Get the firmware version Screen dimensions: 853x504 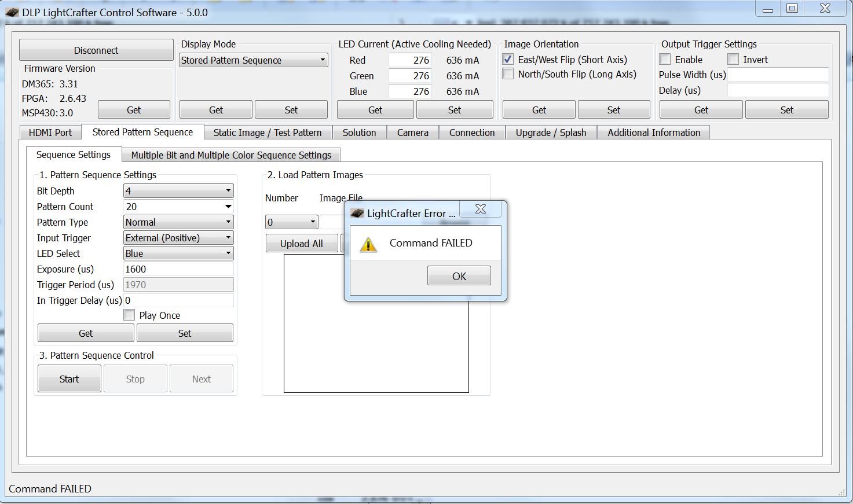(134, 110)
